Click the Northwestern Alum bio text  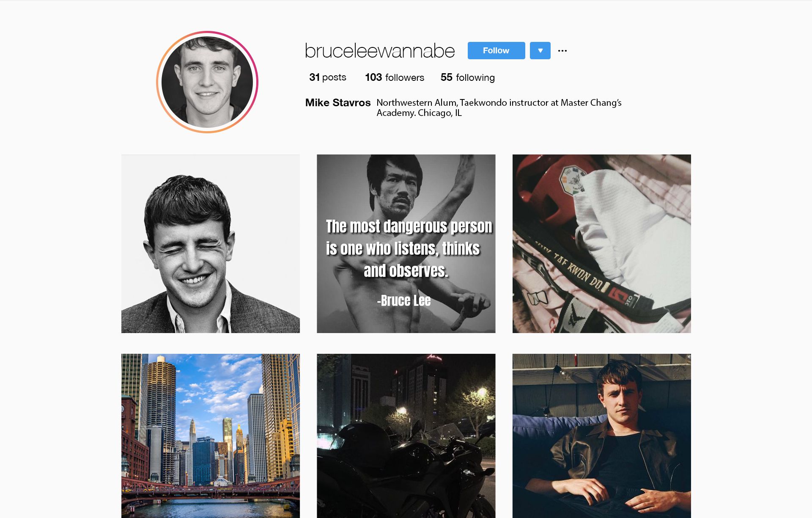coord(499,107)
